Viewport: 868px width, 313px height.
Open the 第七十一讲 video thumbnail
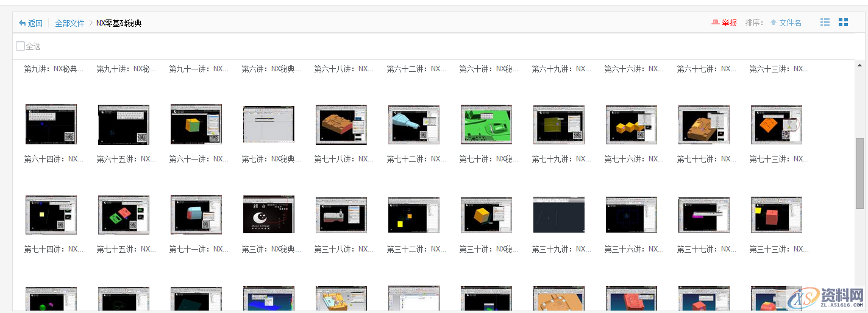click(x=196, y=215)
